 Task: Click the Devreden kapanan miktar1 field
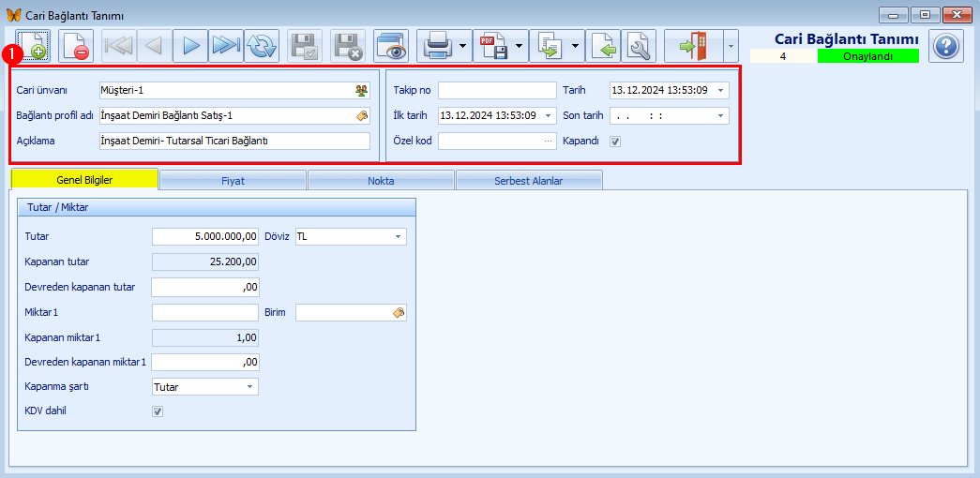pos(205,362)
